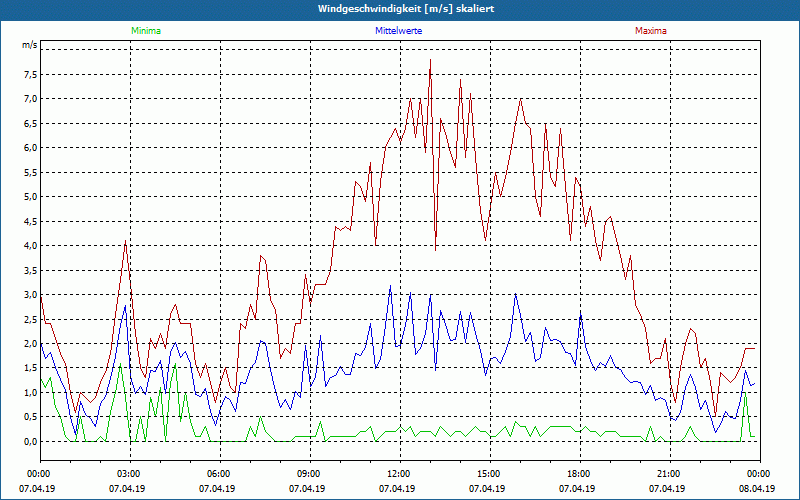Screen dimensions: 800x500
Task: Select the green 'Minima' legend label
Action: [146, 31]
